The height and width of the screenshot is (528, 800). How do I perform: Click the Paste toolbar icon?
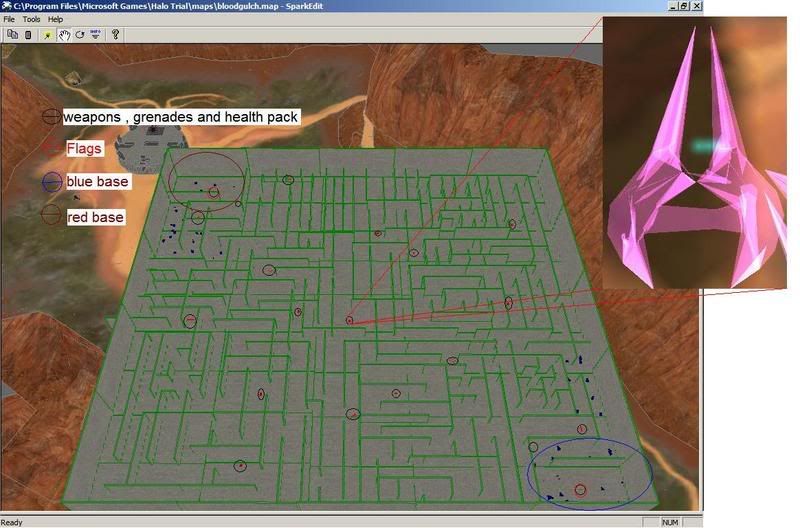tap(28, 35)
